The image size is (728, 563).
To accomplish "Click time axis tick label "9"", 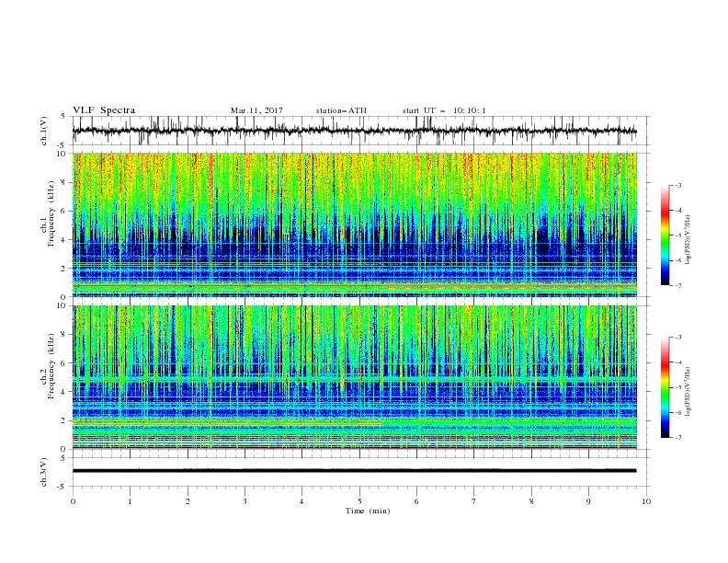I will (588, 501).
